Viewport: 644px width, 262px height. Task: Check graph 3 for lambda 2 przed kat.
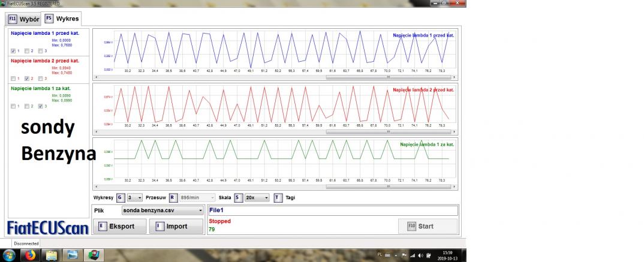tap(41, 79)
